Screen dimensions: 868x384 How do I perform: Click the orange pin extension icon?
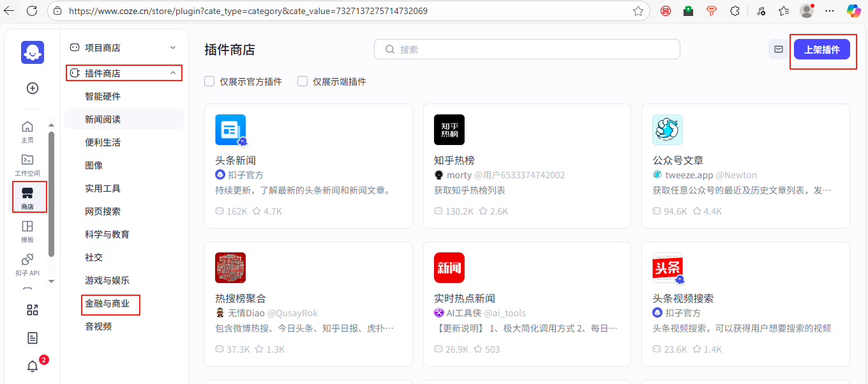712,11
